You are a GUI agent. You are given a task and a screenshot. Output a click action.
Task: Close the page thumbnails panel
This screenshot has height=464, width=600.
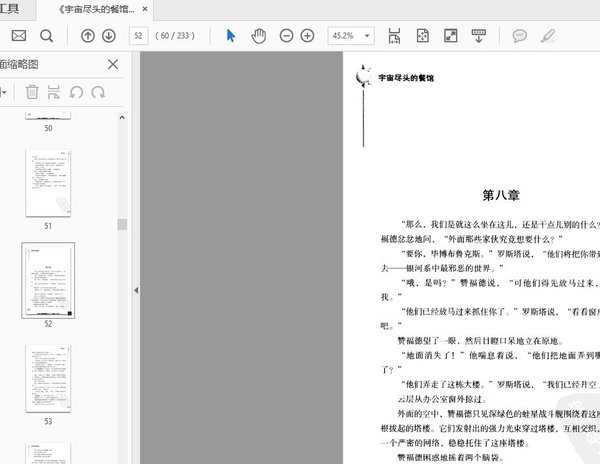(x=113, y=64)
